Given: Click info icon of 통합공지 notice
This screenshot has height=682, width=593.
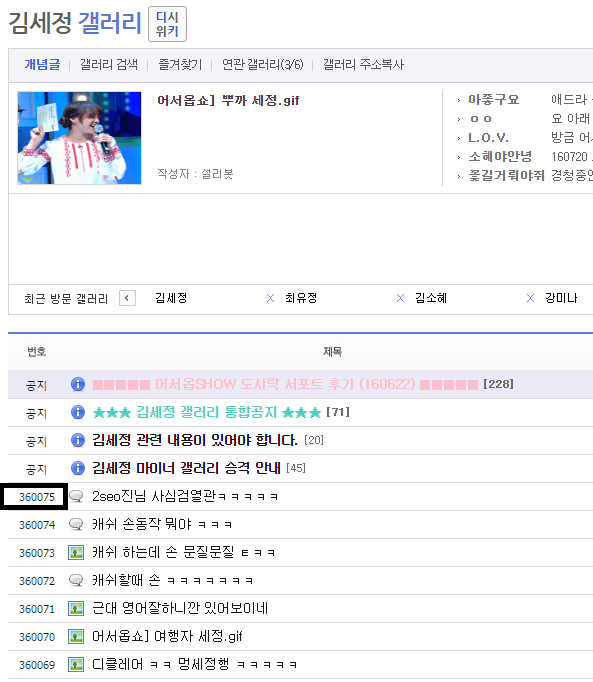Looking at the screenshot, I should [x=78, y=412].
